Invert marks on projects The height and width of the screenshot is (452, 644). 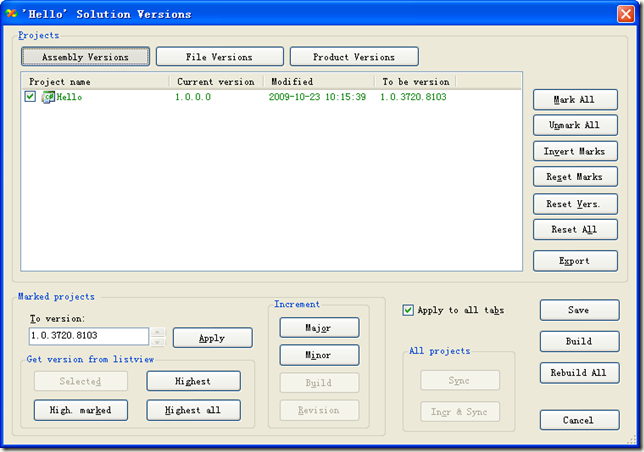click(575, 151)
